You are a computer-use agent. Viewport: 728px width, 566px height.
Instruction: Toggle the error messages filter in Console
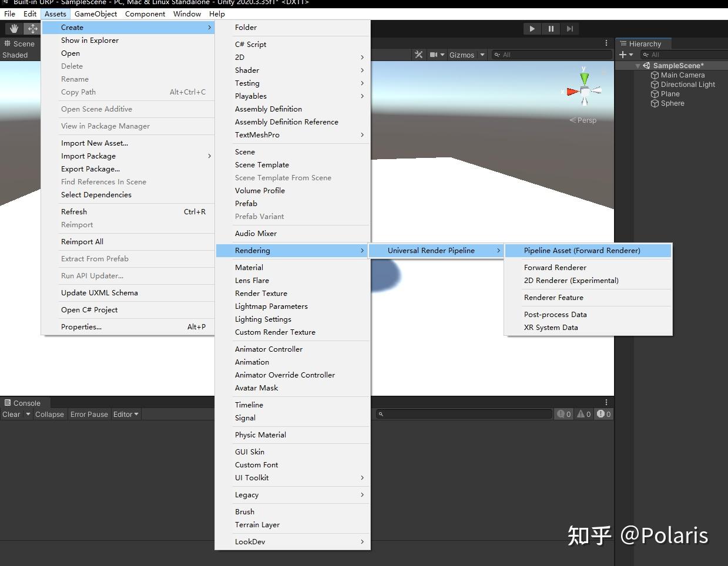coord(603,414)
